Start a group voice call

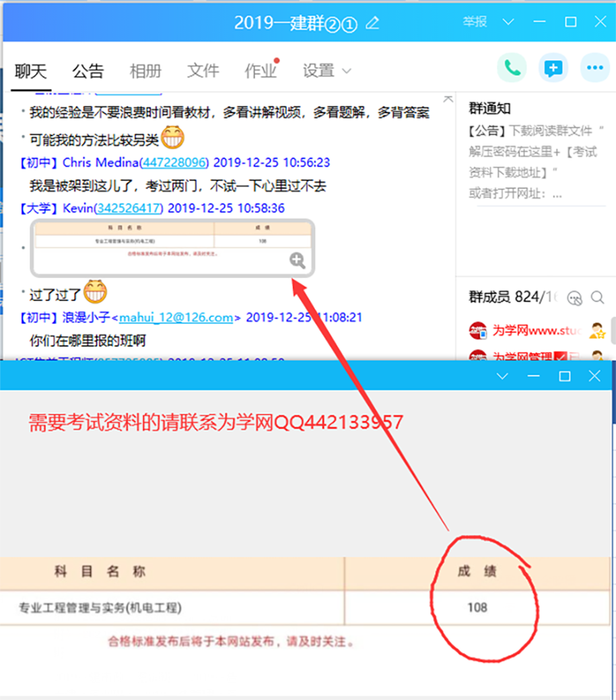pos(512,68)
